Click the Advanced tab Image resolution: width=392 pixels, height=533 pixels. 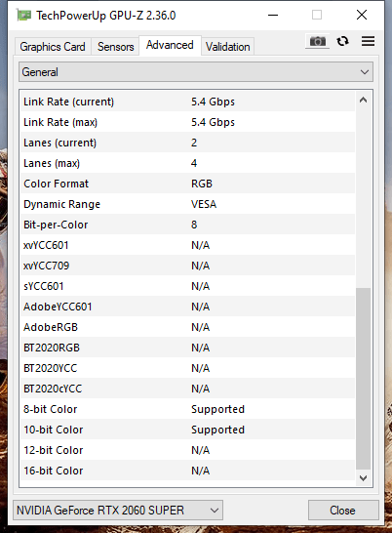tap(170, 45)
